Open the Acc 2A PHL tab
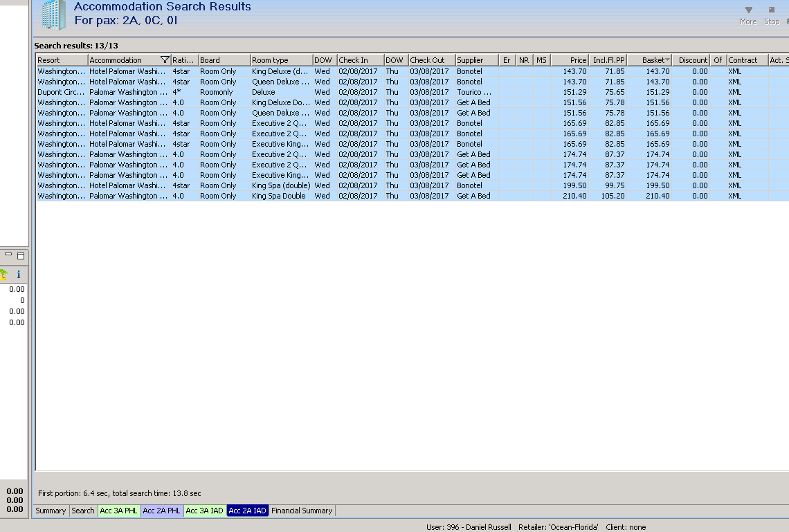The image size is (789, 532). click(161, 511)
